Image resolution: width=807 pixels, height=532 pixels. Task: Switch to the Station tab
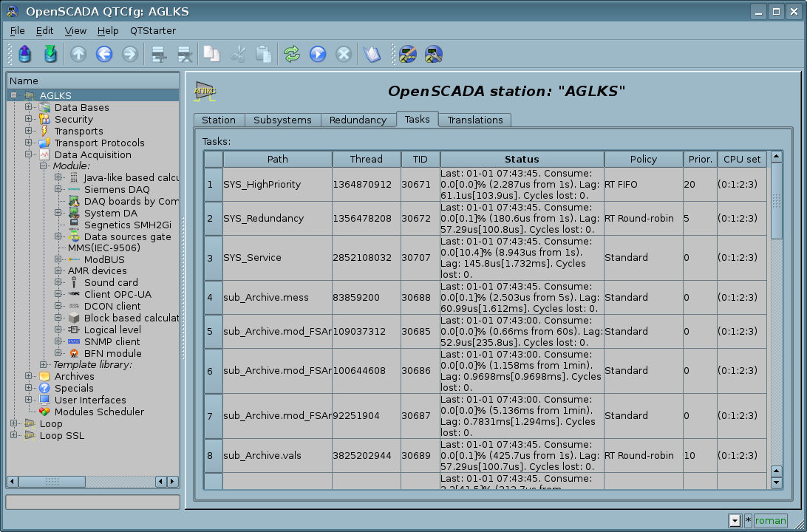coord(219,120)
